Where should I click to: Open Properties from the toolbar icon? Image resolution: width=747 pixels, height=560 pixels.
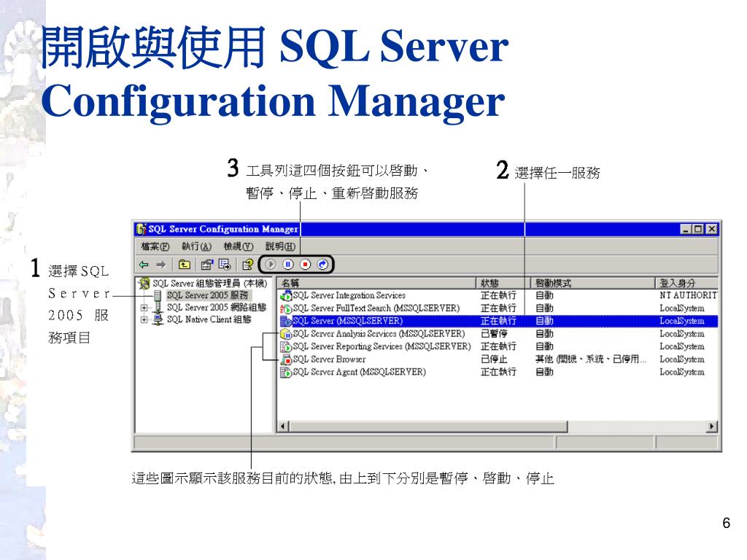206,264
